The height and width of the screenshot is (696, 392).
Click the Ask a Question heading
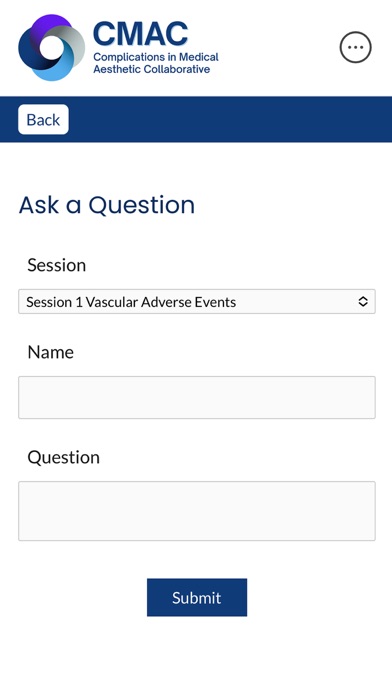107,205
